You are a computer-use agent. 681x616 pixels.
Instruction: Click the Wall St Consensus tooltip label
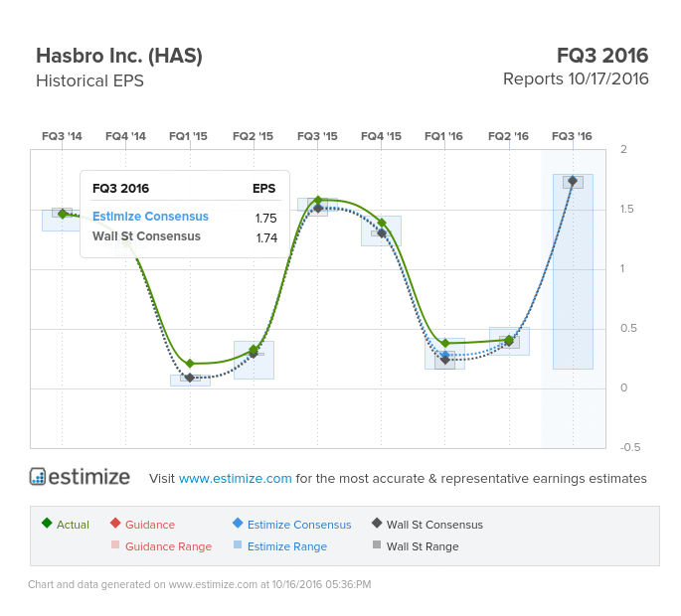(x=146, y=236)
